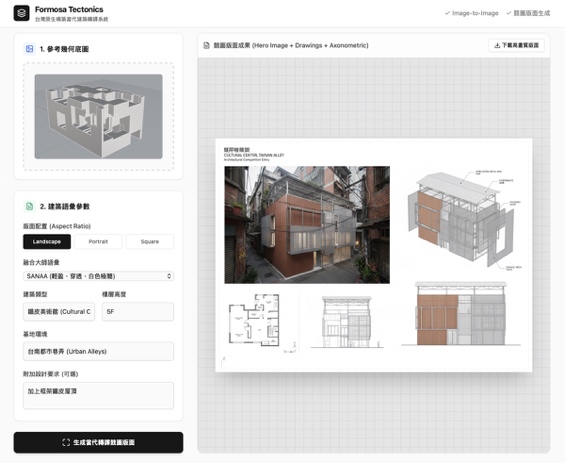Click the scan frame icon on the generate button
The image size is (565, 463).
coord(66,442)
